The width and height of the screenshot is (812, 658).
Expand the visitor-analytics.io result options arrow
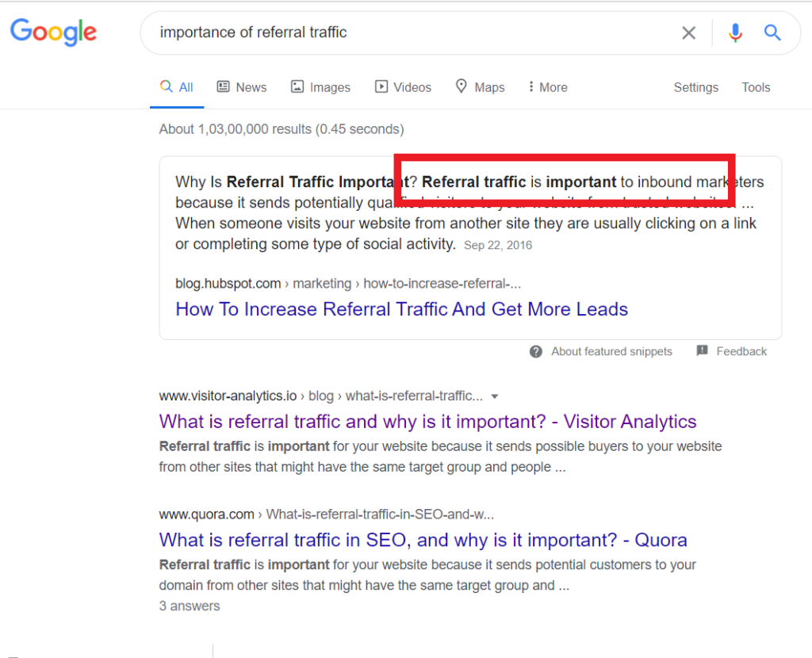tap(495, 396)
